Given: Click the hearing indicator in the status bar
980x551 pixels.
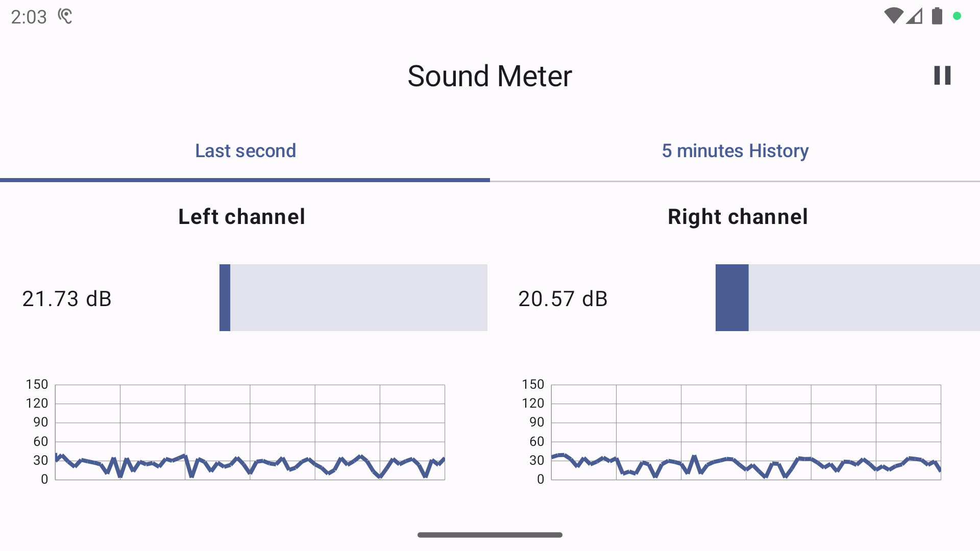Looking at the screenshot, I should 65,16.
